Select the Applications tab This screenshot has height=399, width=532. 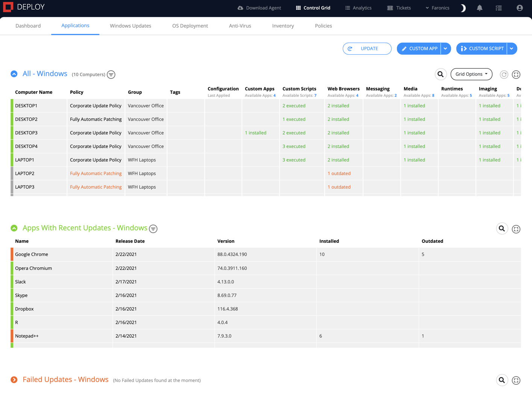pos(75,26)
